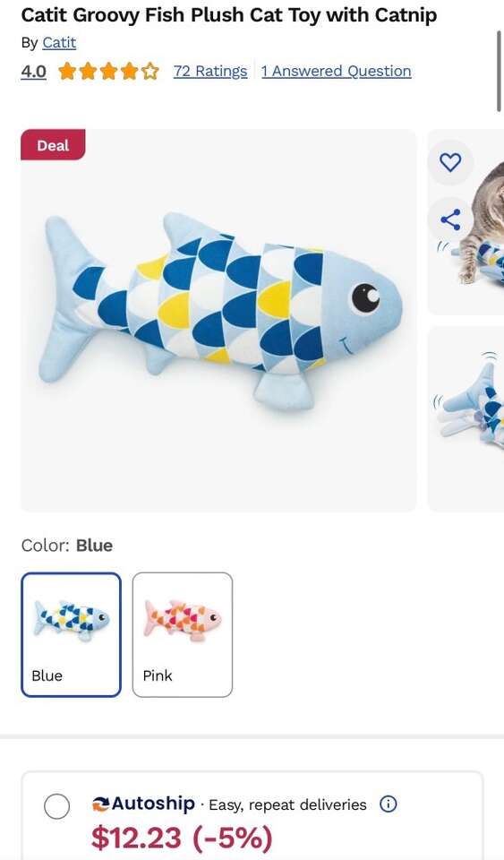View the 72 Ratings link
This screenshot has height=860, width=504.
[210, 72]
